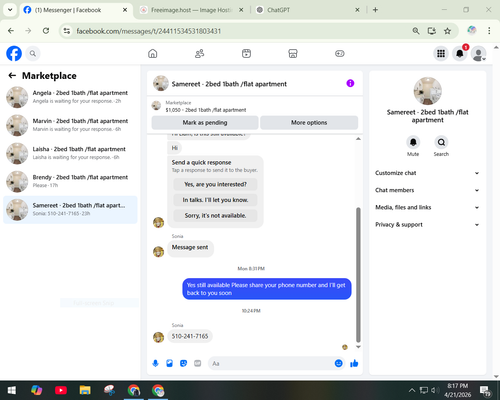500x400 pixels.
Task: Click the chat scrollbar thumb
Action: (358, 275)
